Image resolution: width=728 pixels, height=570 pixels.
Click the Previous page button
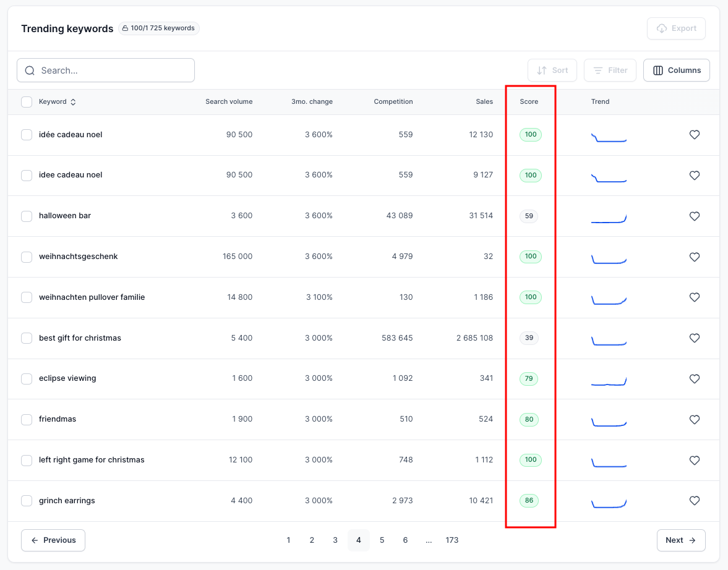click(x=53, y=540)
